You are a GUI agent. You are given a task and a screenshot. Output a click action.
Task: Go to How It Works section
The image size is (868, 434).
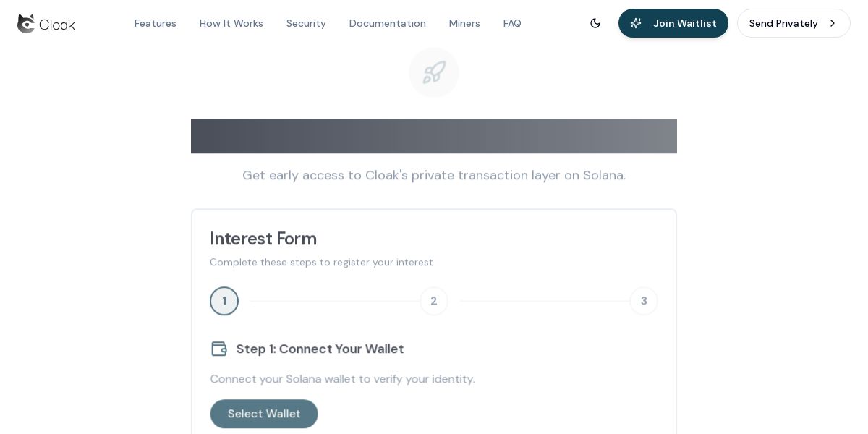(x=231, y=23)
